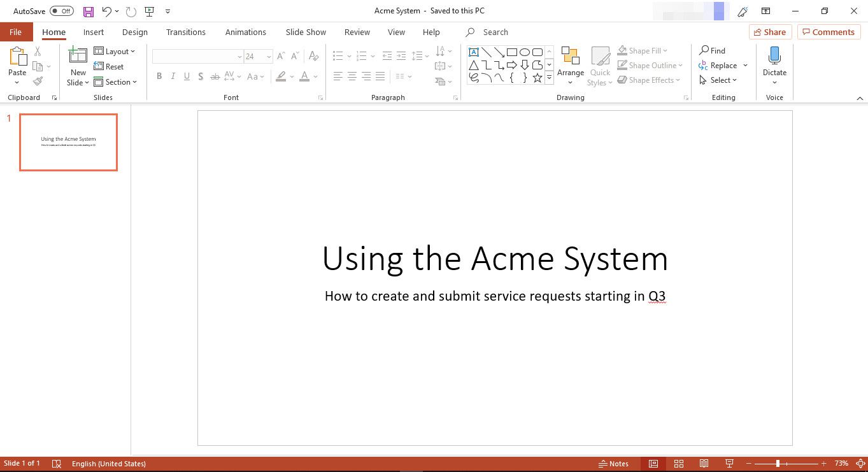Pick font color button with red bar
Image resolution: width=868 pixels, height=472 pixels.
[x=305, y=76]
